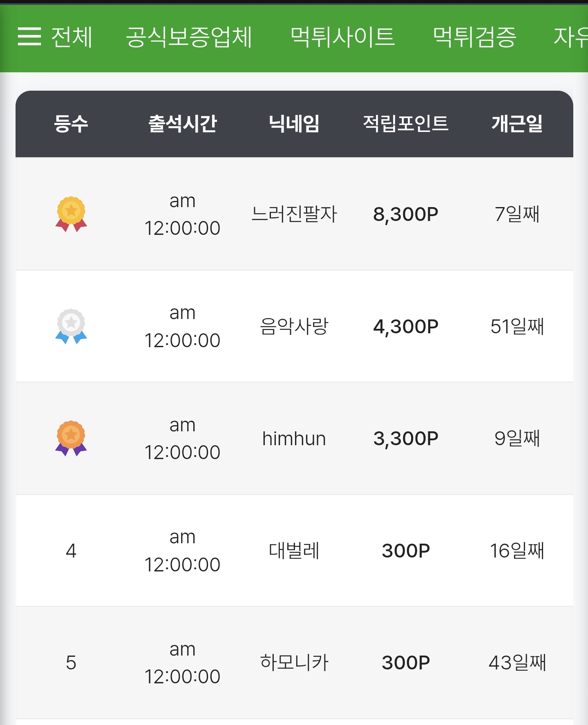Open the hamburger menu icon
This screenshot has height=725, width=588.
(x=29, y=37)
